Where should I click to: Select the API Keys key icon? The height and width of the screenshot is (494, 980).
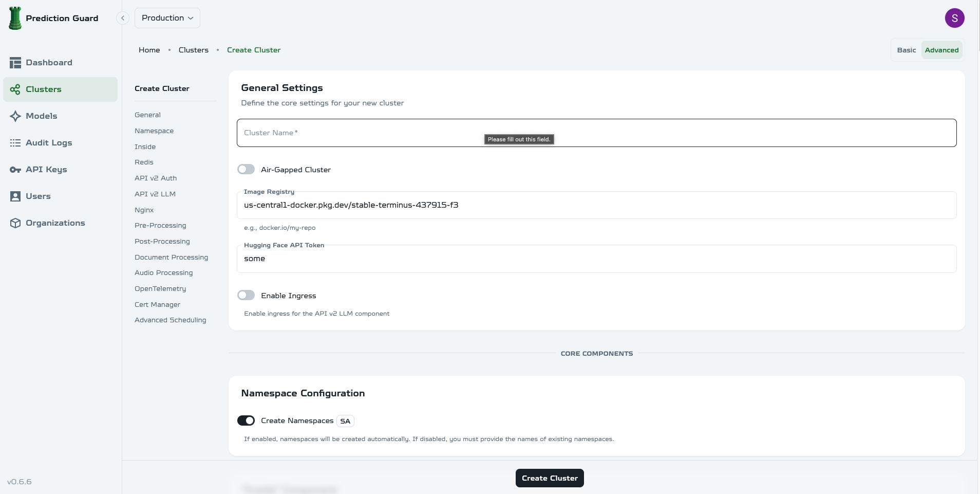click(15, 170)
